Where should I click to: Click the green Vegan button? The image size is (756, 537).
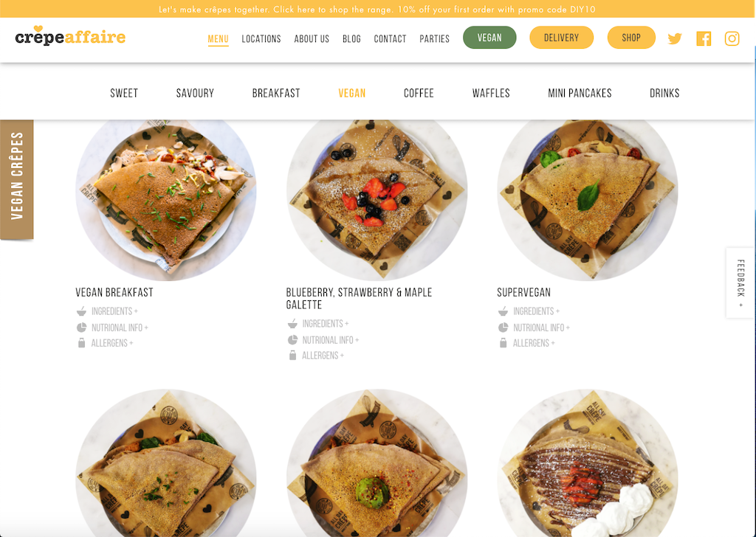tap(489, 38)
